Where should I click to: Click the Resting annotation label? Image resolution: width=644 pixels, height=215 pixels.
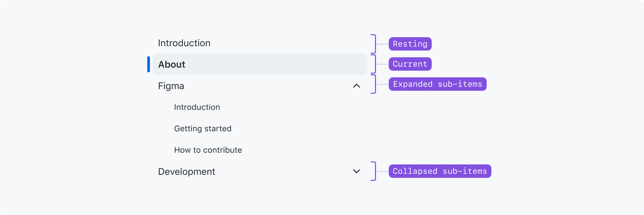(x=410, y=44)
